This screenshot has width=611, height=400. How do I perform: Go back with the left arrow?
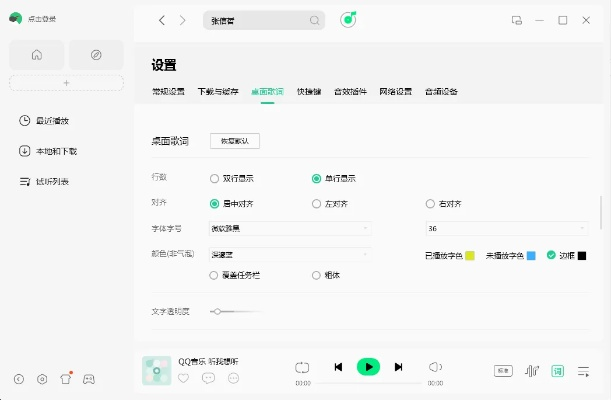click(x=162, y=20)
